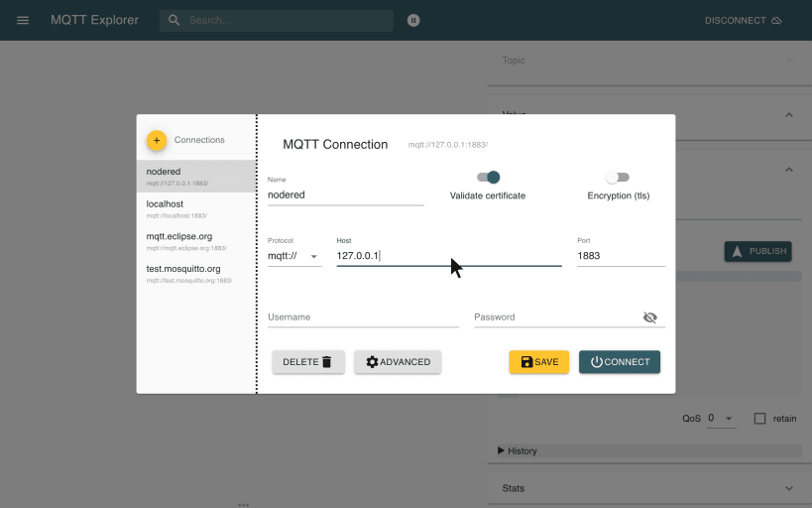Click the MQTT Connection heading
This screenshot has height=508, width=812.
335,145
